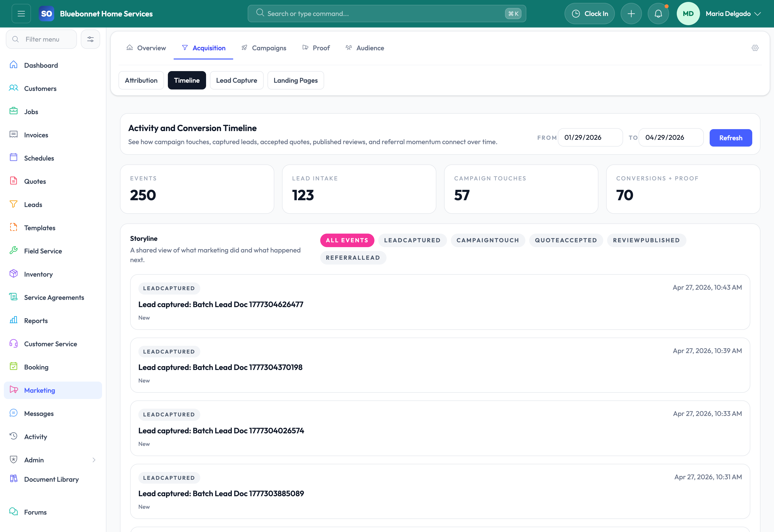Click the Inventory box icon
The height and width of the screenshot is (532, 774).
[x=14, y=274]
